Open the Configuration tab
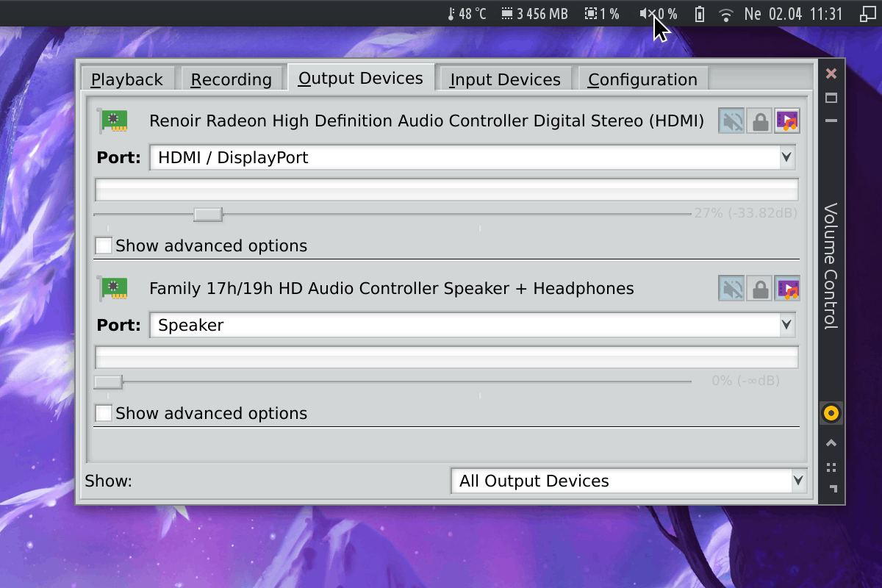This screenshot has width=882, height=588. [642, 79]
